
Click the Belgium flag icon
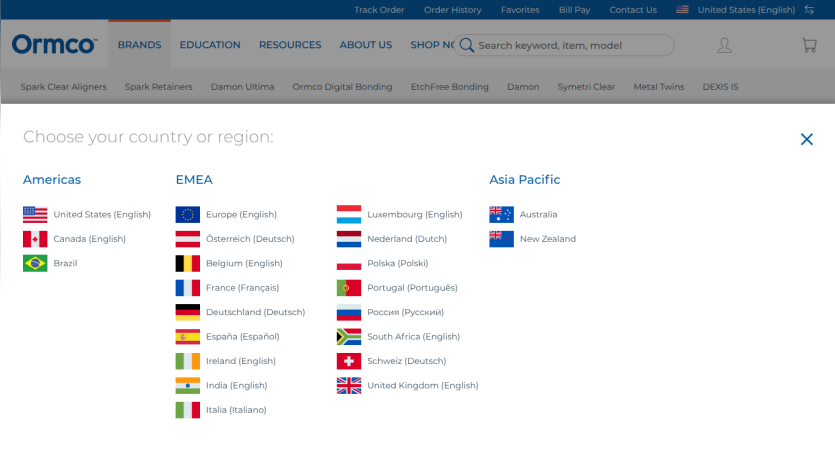click(188, 264)
